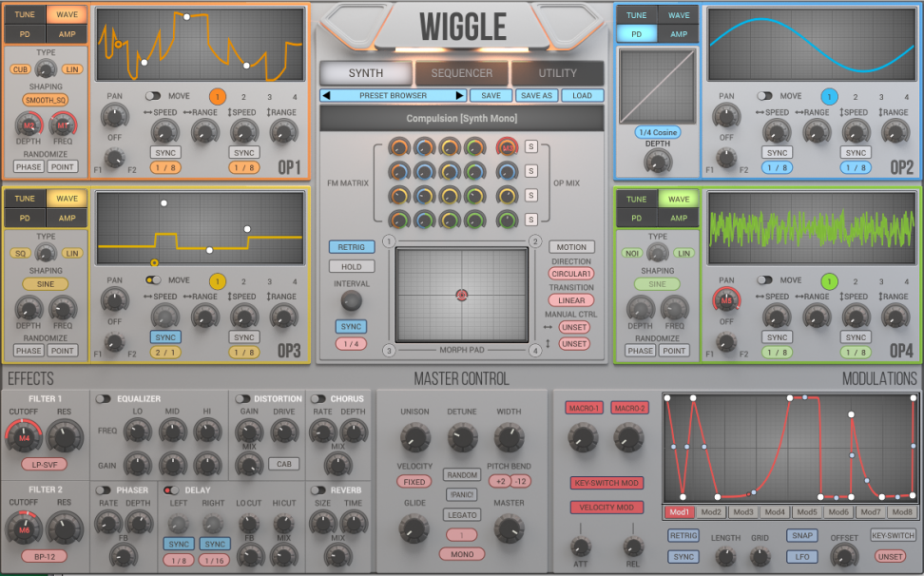Image resolution: width=924 pixels, height=576 pixels.
Task: Select the orange slot 1 circle in OP1
Action: click(217, 97)
